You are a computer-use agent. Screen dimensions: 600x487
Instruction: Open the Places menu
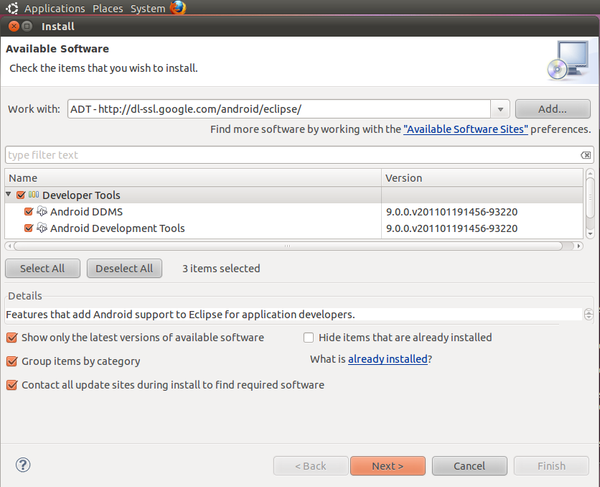[x=108, y=8]
